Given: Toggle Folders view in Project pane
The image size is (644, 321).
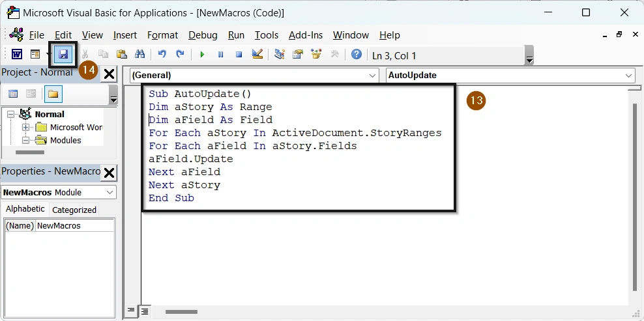Looking at the screenshot, I should 53,94.
